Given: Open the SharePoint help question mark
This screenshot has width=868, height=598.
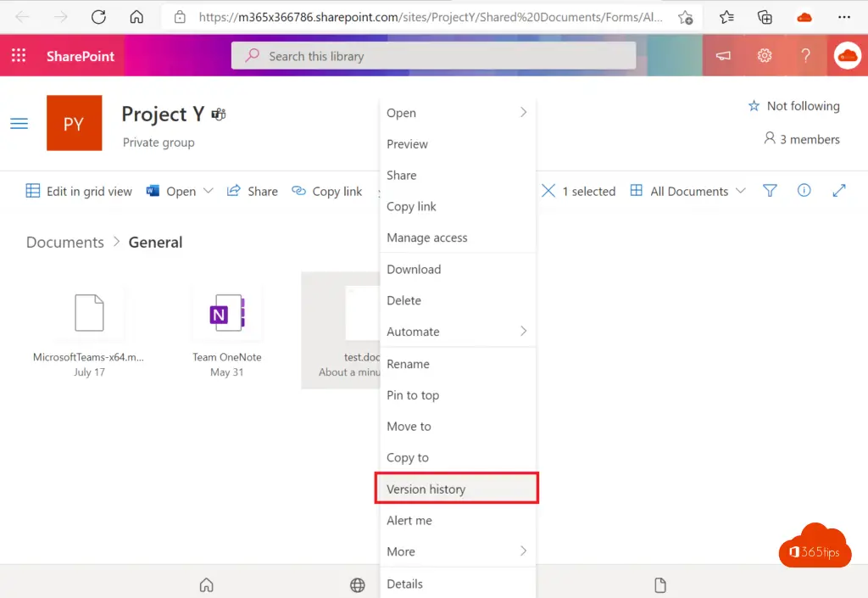Looking at the screenshot, I should pyautogui.click(x=805, y=55).
